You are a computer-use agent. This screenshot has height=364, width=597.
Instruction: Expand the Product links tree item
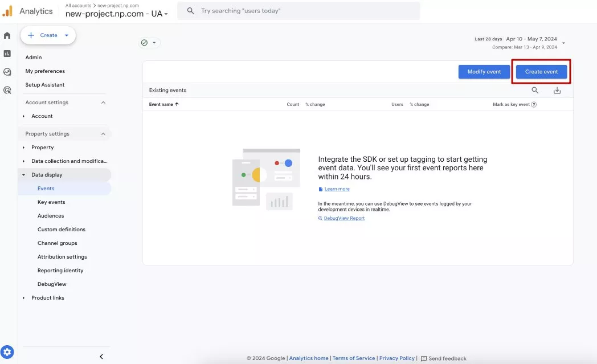pos(23,298)
